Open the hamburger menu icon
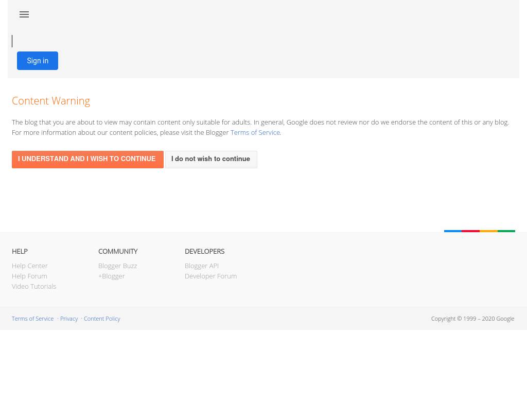Screen dimensions: 527x420 click(x=24, y=14)
